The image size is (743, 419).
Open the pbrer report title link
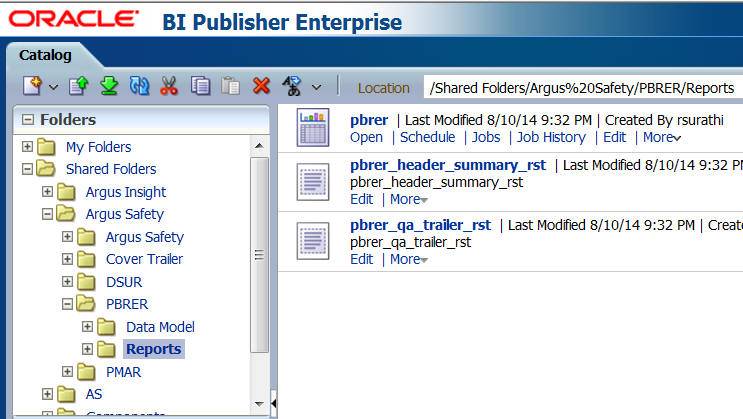point(369,120)
